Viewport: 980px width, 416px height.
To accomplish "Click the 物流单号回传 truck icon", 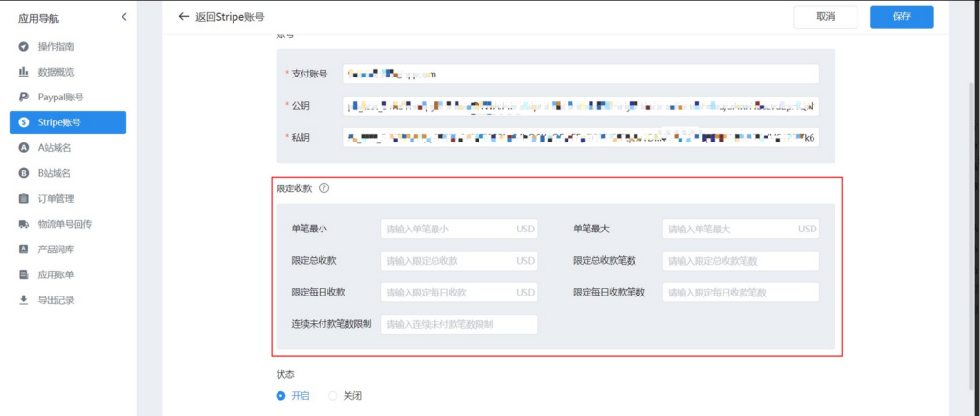I will pos(23,224).
